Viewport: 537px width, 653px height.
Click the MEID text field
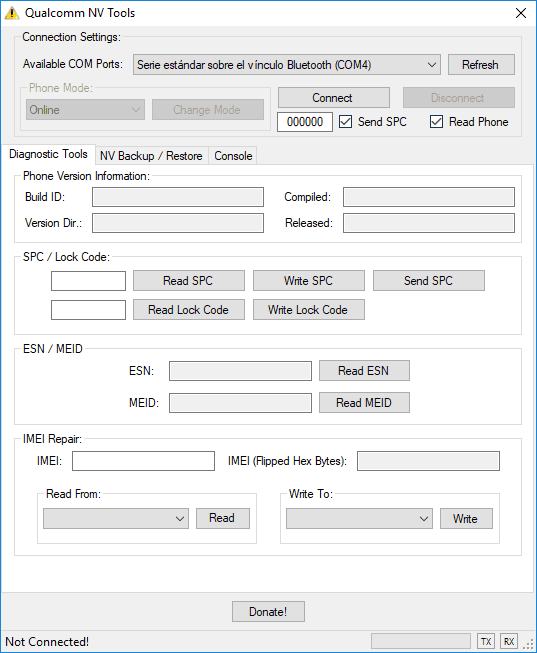coord(240,403)
